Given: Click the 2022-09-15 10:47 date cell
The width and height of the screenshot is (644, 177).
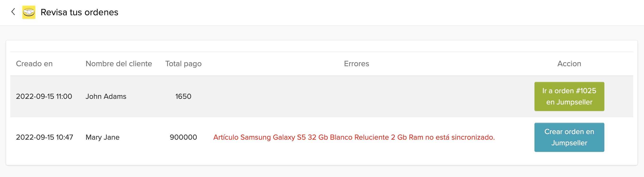Looking at the screenshot, I should pyautogui.click(x=45, y=137).
